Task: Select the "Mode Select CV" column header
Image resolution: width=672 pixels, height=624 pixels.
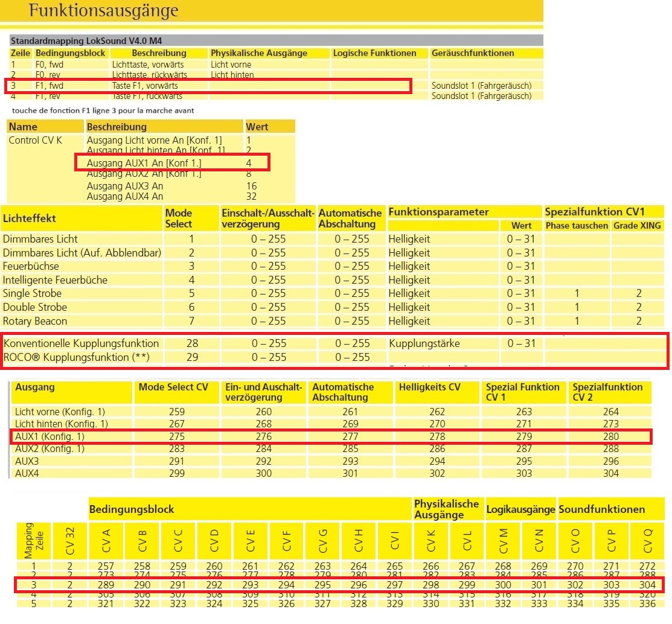Action: point(173,387)
